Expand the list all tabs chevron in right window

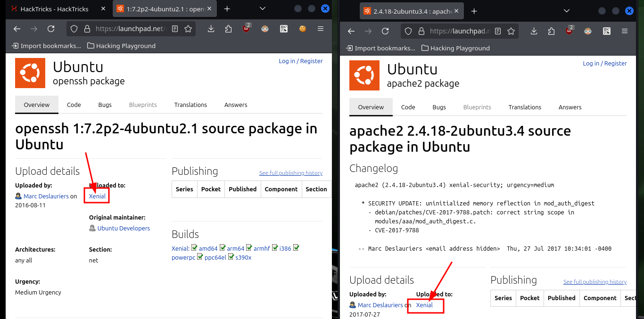[567, 11]
